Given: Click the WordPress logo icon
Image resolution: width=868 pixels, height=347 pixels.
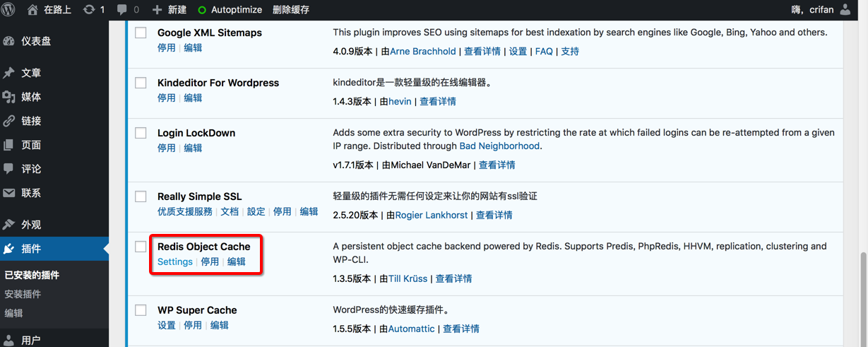Looking at the screenshot, I should (x=9, y=10).
